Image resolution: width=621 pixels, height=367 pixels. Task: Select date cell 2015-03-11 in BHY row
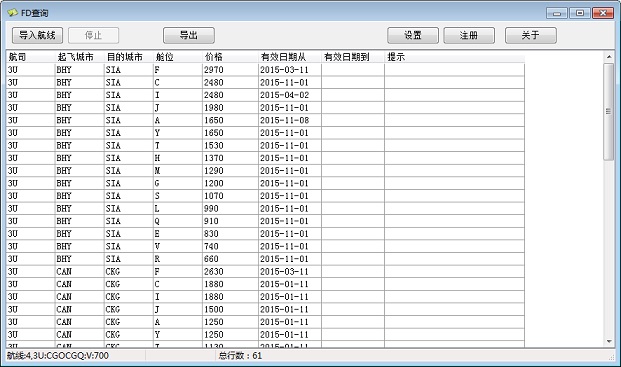pyautogui.click(x=290, y=70)
